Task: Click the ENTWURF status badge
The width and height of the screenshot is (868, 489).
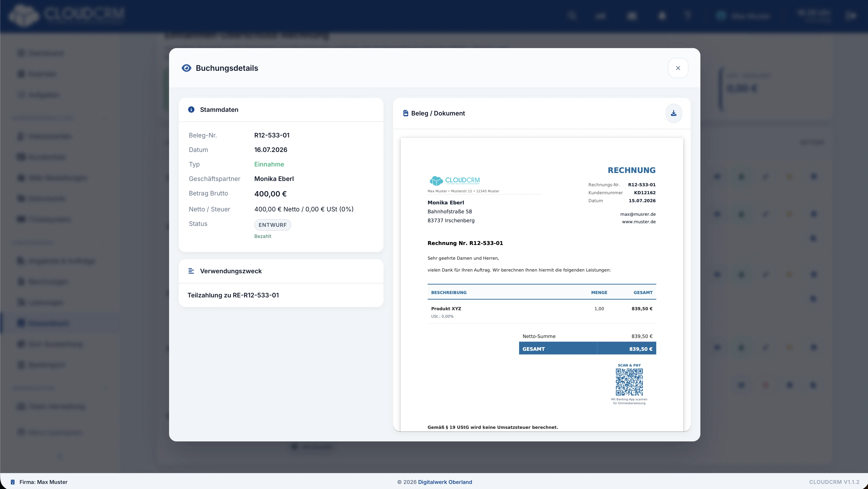Action: 273,225
